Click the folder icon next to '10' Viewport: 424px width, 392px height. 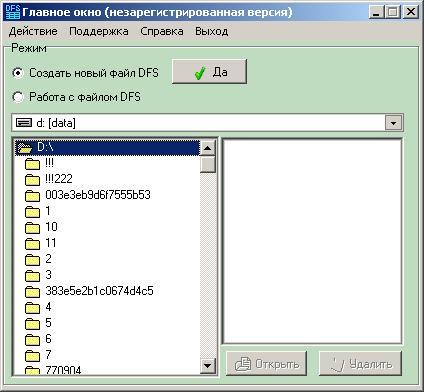point(32,227)
